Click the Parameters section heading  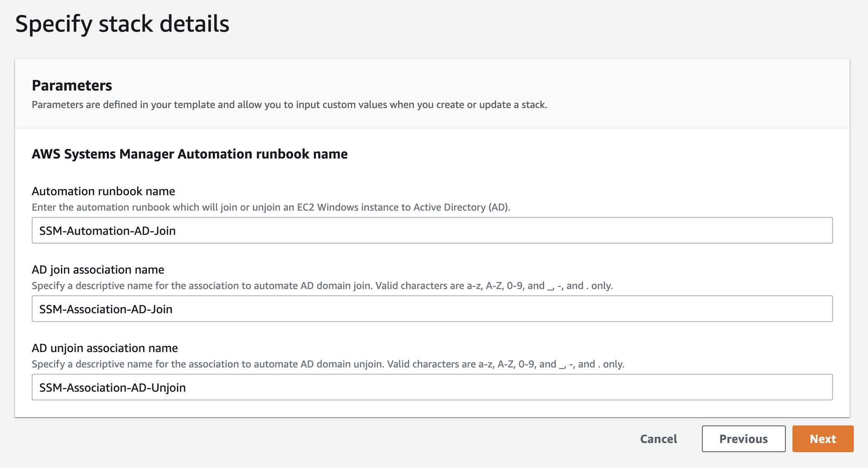[72, 86]
